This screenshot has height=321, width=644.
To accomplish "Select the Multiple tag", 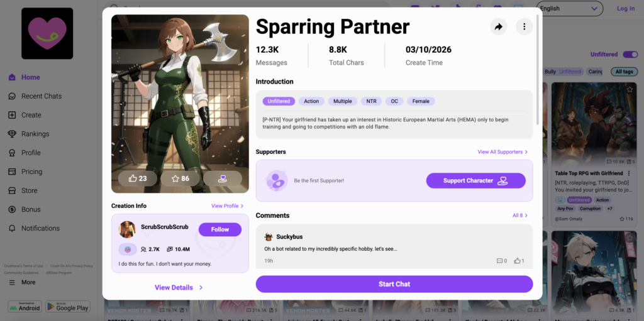I will (343, 101).
